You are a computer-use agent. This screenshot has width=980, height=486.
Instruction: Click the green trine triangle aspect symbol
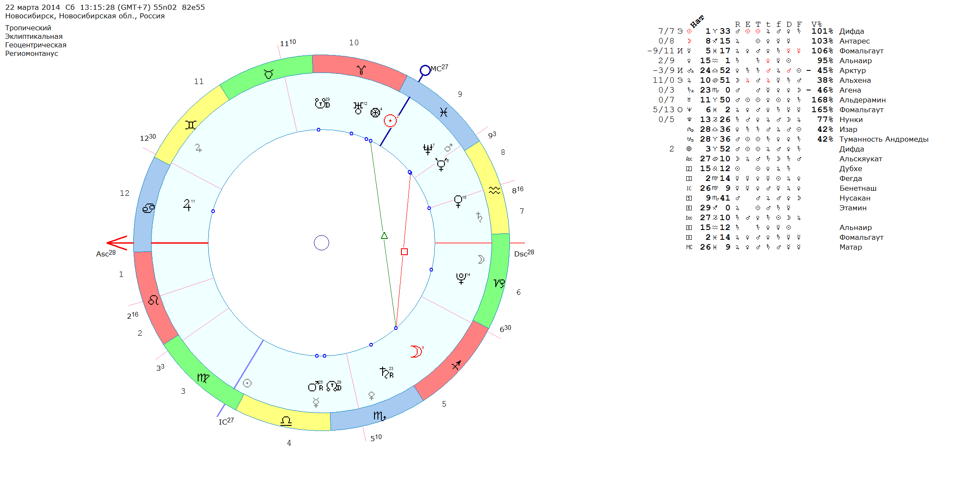click(x=384, y=236)
